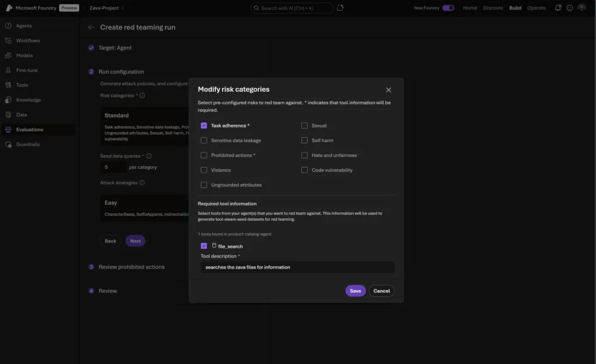Expand the Review step
Viewport: 596px width, 364px height.
(108, 291)
